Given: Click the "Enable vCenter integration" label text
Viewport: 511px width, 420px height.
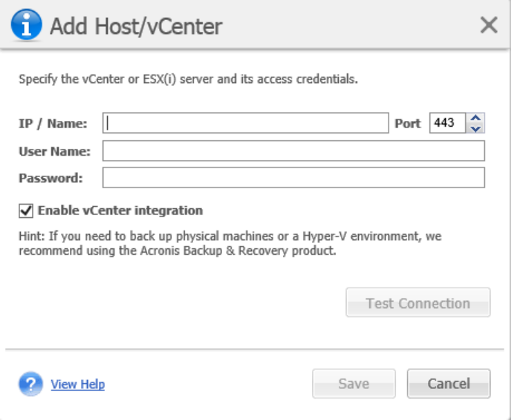Looking at the screenshot, I should coord(120,210).
